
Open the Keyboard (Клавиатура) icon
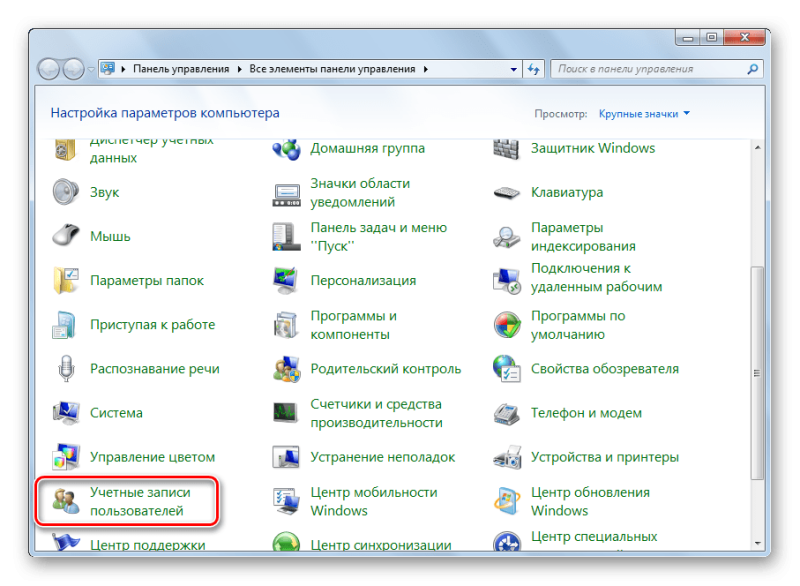coord(507,193)
